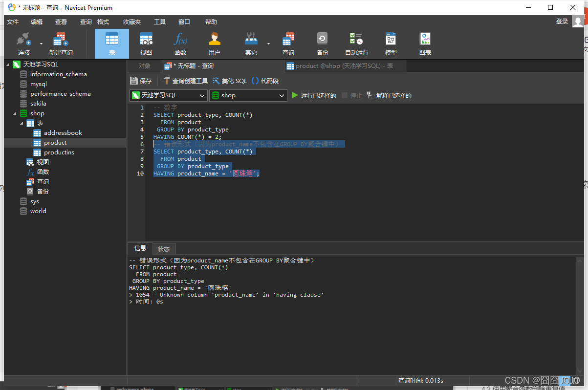Open New Query (新建查询) from toolbar

tap(61, 43)
